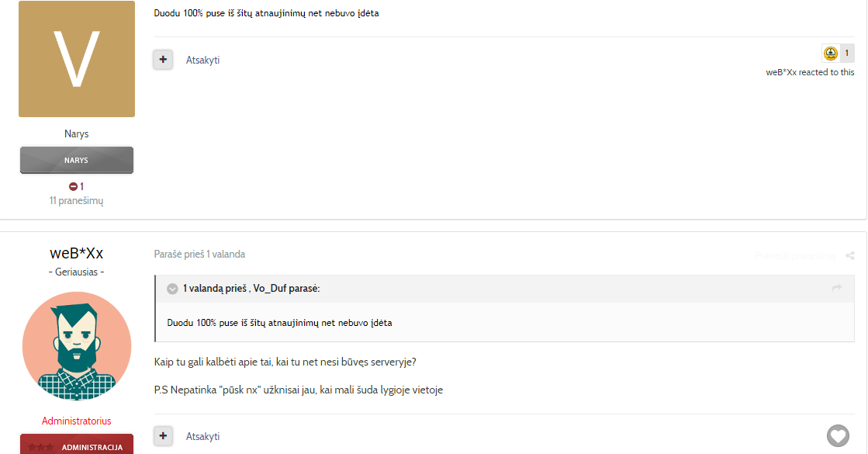
Task: Toggle multiquote plus on weB*Xx's post
Action: point(163,436)
